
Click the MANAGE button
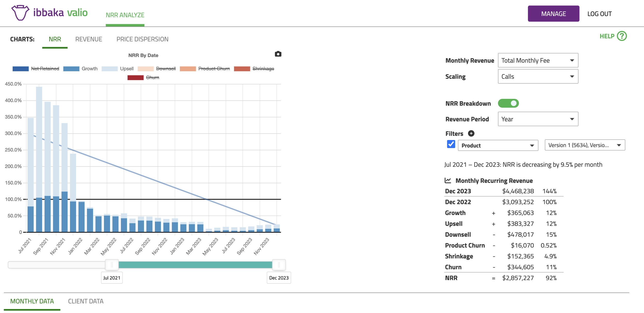click(x=553, y=14)
